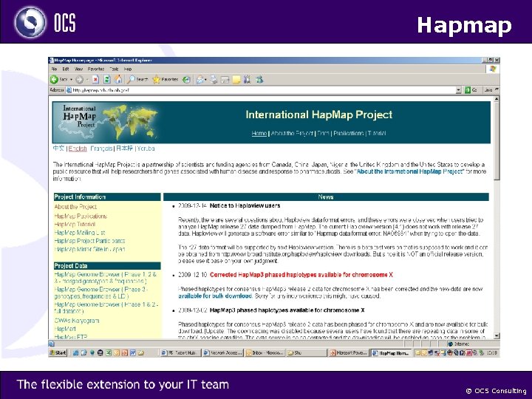Switch site language to Japanese
Screen dimensions: 532x399
click(124, 149)
